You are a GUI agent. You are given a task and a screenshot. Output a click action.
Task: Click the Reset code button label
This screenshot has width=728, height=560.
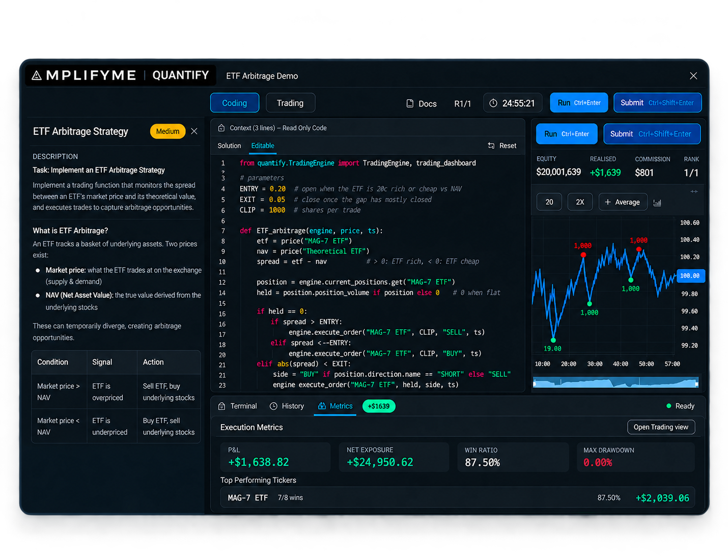pyautogui.click(x=508, y=146)
